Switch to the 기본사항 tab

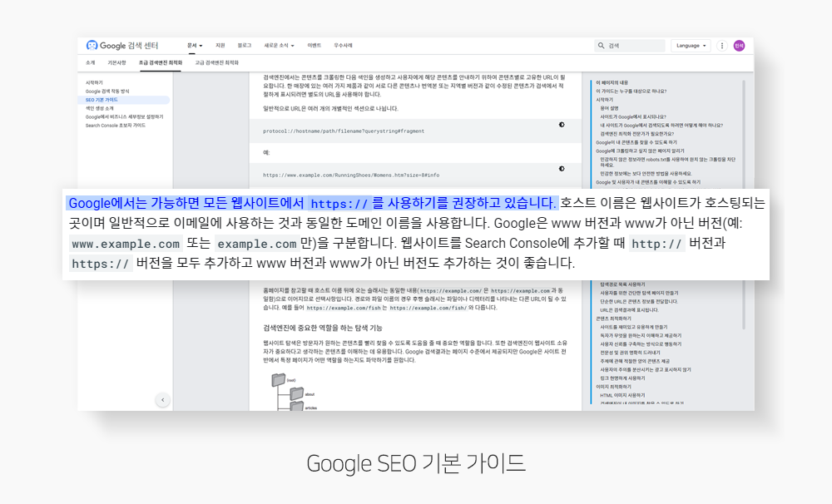116,62
